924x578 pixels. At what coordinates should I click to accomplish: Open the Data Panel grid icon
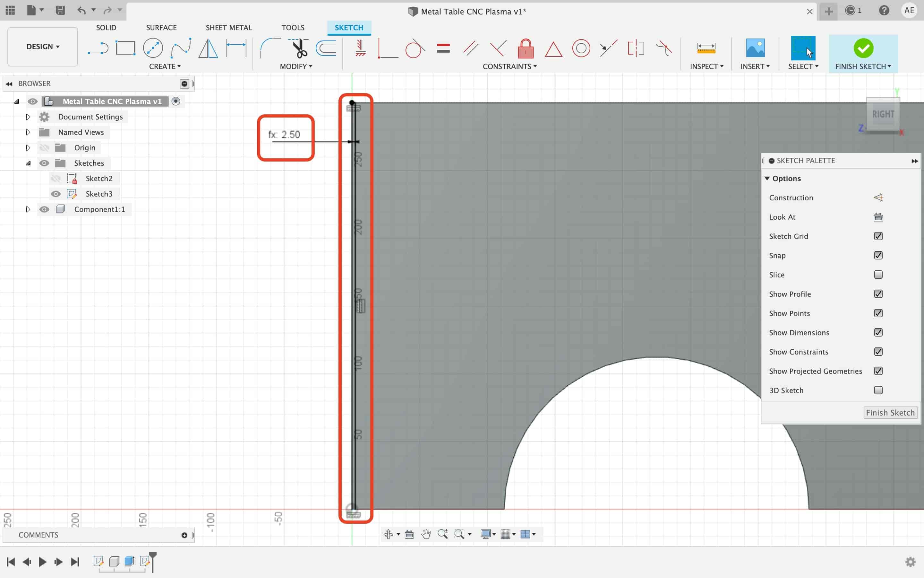point(10,10)
